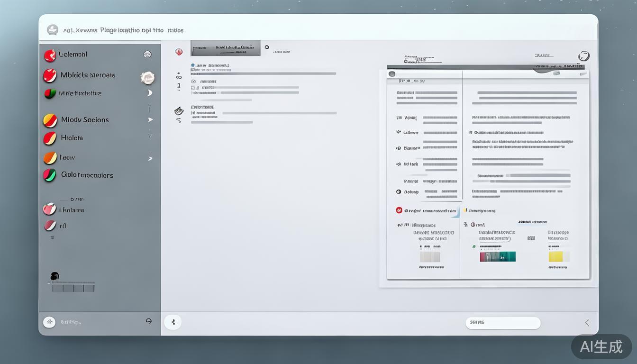
Task: Select the dark highlighted tab in center header
Action: (226, 48)
